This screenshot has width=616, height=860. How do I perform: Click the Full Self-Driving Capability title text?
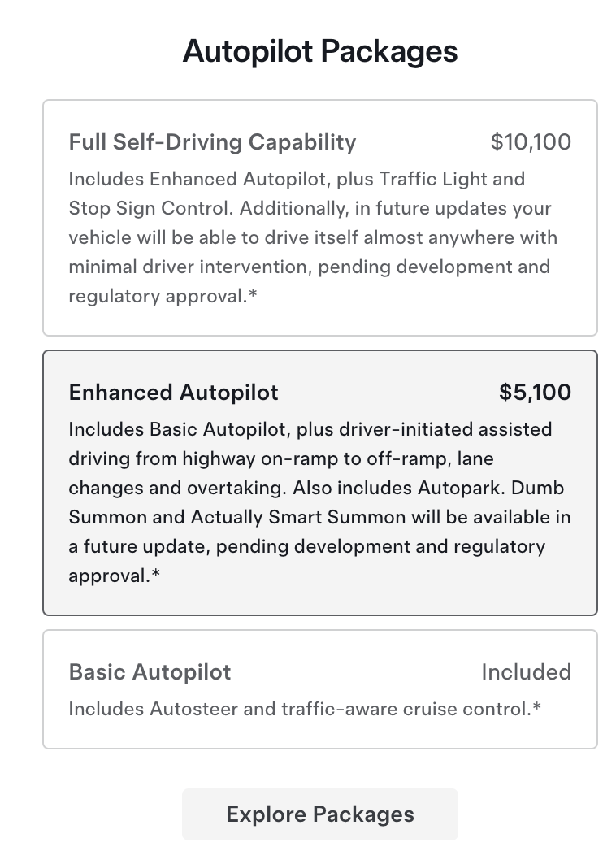[x=212, y=142]
